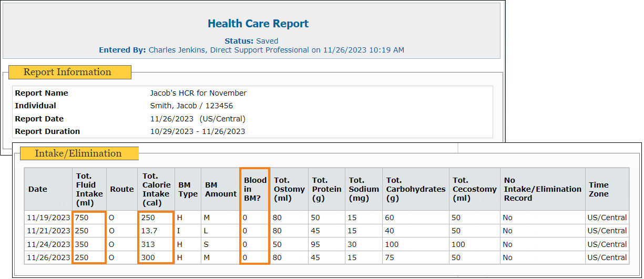Click US/Central time zone in 11/26/2023 row

tap(607, 257)
